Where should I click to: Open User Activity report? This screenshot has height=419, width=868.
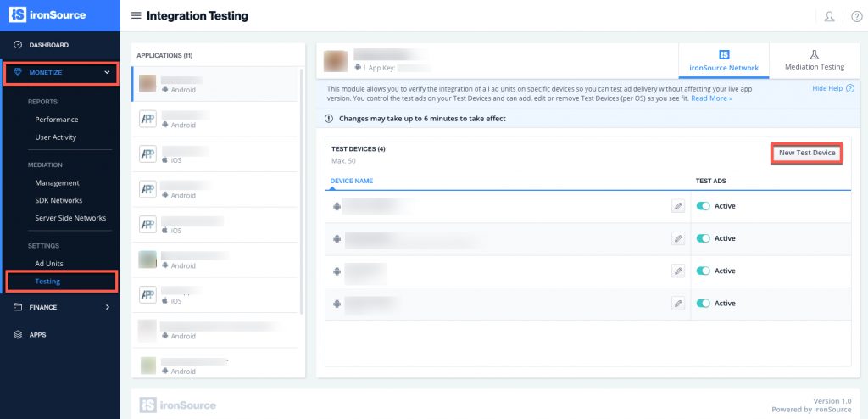point(55,137)
